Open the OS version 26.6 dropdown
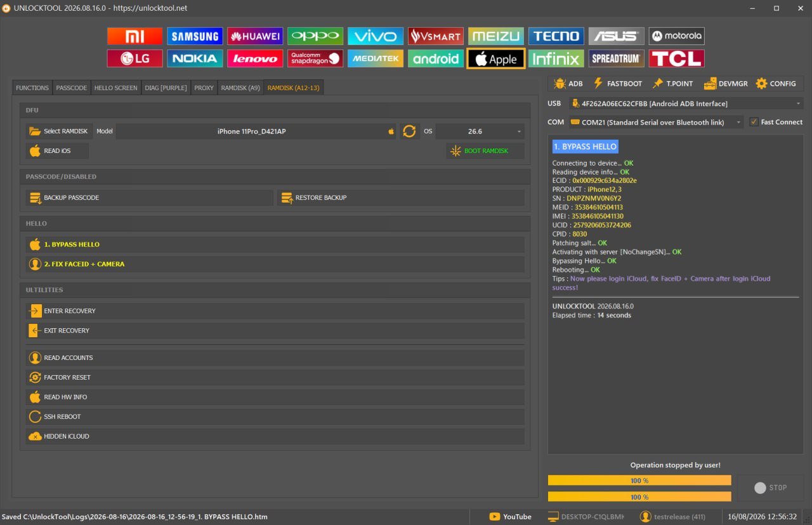 (480, 131)
